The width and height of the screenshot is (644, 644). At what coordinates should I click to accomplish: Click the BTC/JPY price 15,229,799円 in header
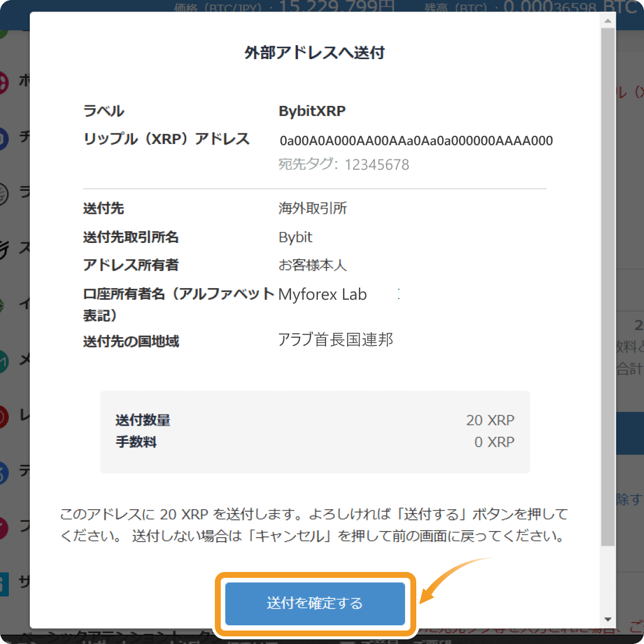[337, 6]
